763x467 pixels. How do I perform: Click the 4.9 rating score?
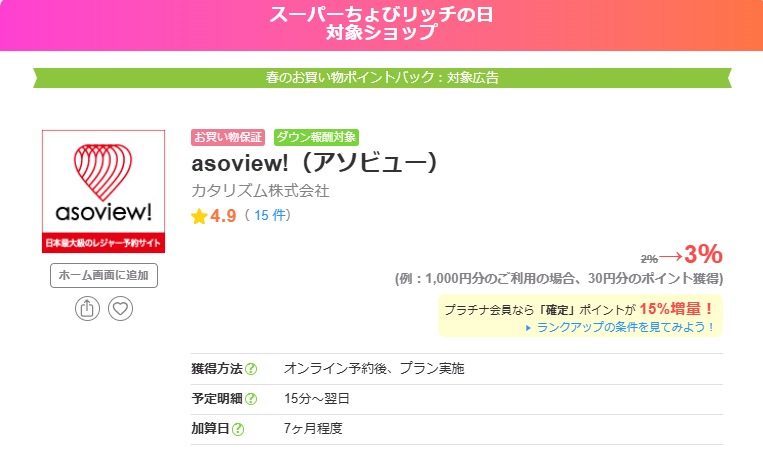[223, 216]
